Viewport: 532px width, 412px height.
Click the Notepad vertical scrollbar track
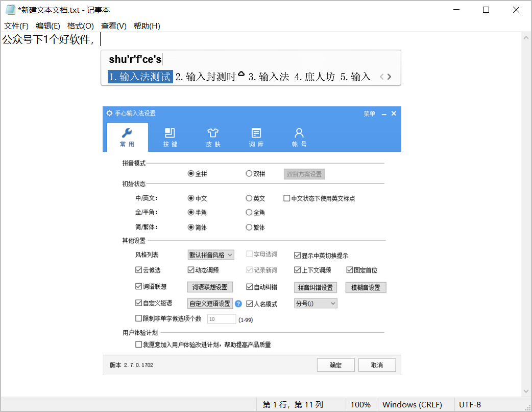(x=527, y=204)
